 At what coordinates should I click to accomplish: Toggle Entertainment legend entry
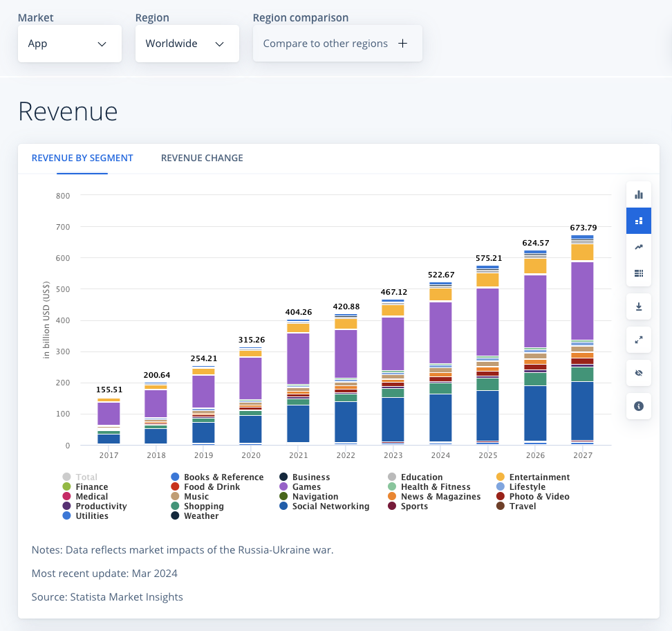539,477
